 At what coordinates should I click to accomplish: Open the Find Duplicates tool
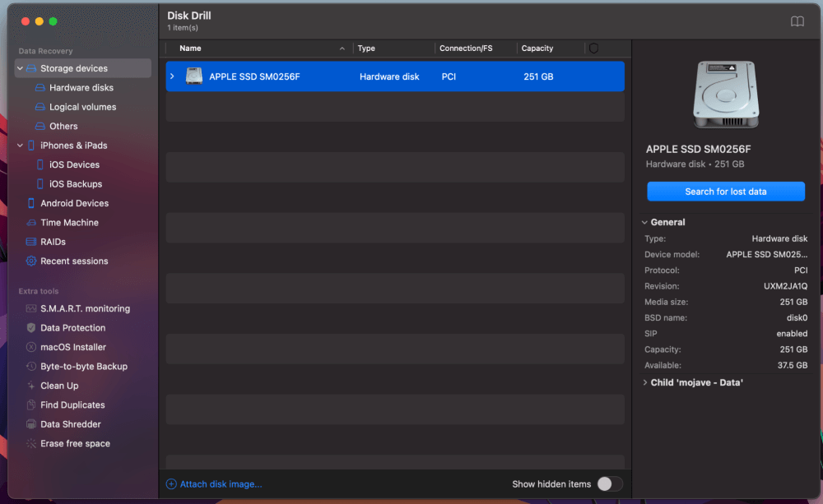coord(72,405)
